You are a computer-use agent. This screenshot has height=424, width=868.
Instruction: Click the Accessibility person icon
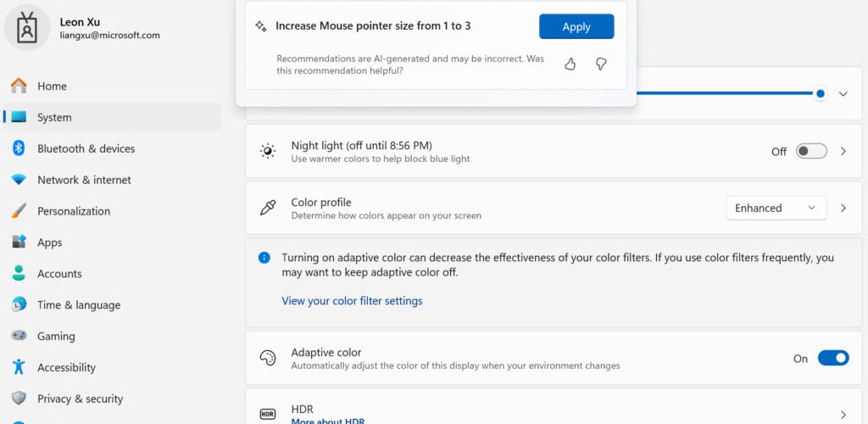19,367
